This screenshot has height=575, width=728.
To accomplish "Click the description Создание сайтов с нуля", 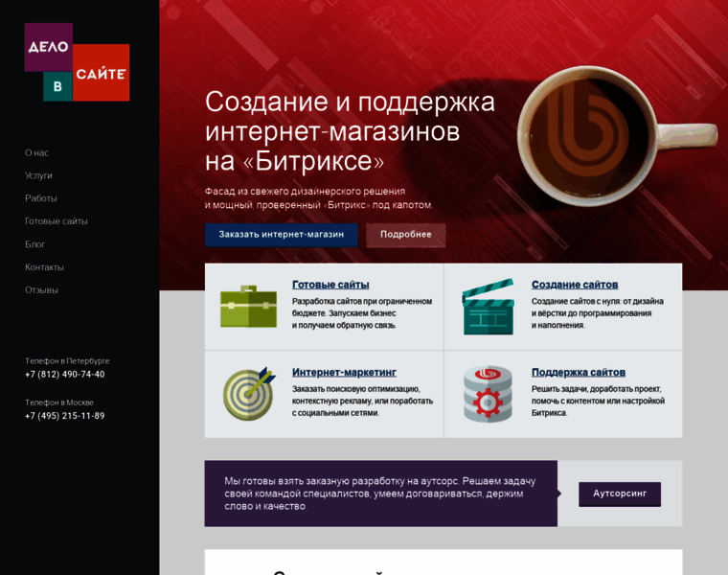I will (x=598, y=313).
